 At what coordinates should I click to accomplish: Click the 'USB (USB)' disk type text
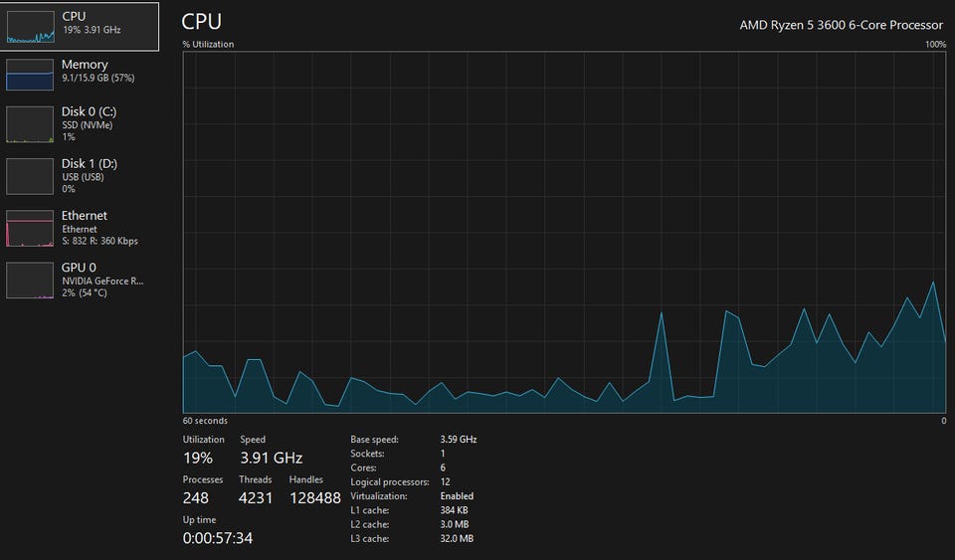(x=83, y=177)
